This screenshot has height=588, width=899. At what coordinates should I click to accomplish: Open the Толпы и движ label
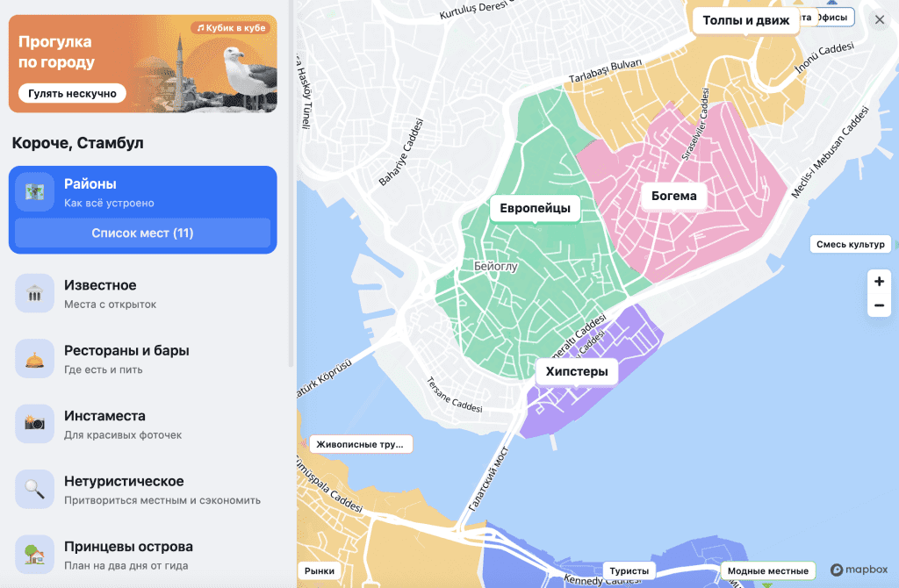[x=746, y=20]
